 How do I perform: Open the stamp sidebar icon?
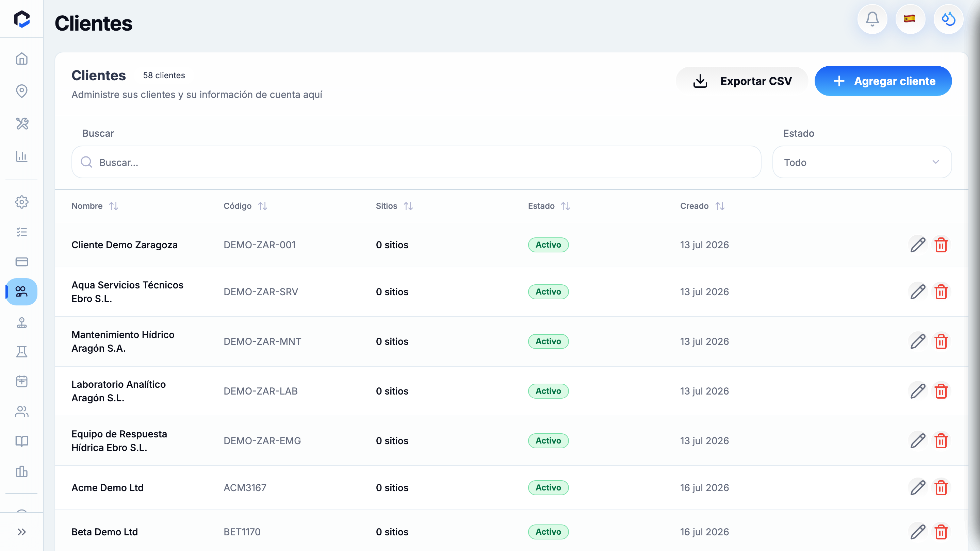pos(22,322)
